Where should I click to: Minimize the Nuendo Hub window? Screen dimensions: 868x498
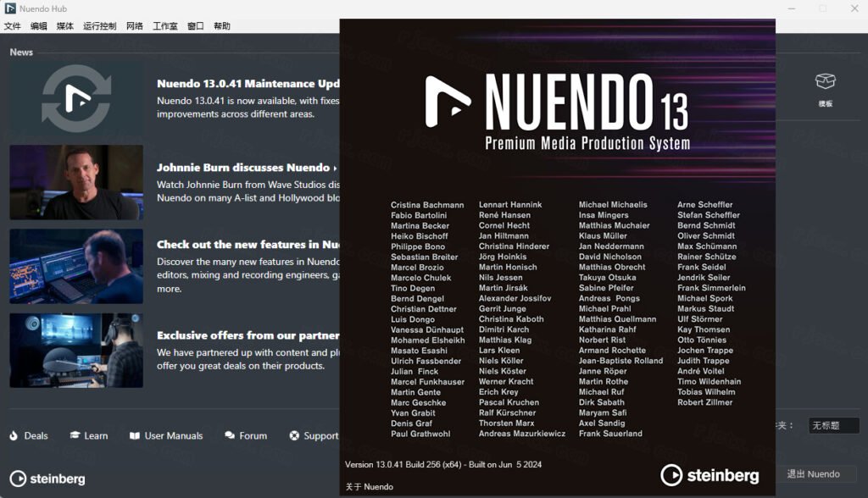point(792,8)
